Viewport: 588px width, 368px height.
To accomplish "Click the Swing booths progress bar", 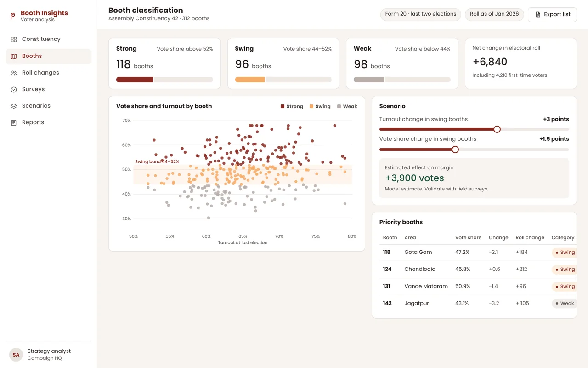I will 283,80.
